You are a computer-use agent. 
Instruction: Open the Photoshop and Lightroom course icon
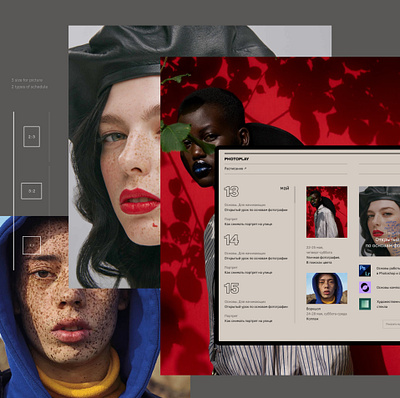coord(365,271)
